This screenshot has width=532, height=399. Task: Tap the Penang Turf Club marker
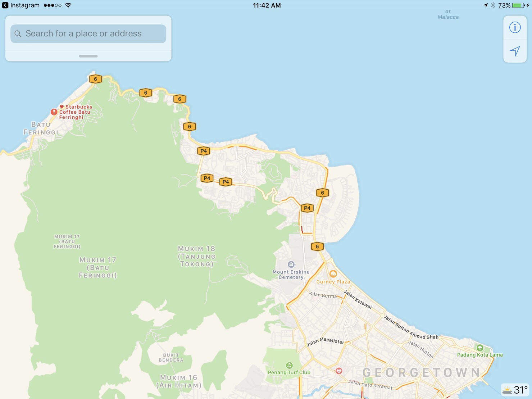289,365
